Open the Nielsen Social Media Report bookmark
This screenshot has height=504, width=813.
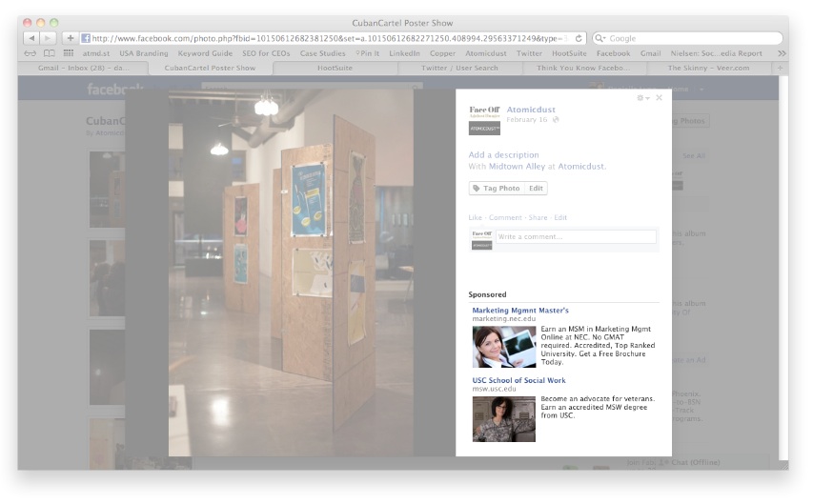[x=716, y=53]
